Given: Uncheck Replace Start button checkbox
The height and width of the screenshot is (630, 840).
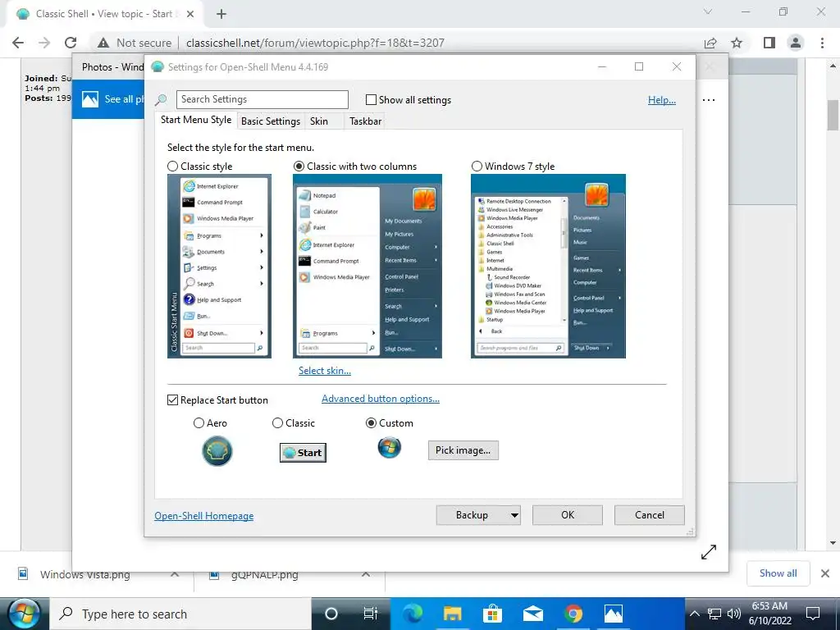Looking at the screenshot, I should [x=172, y=400].
